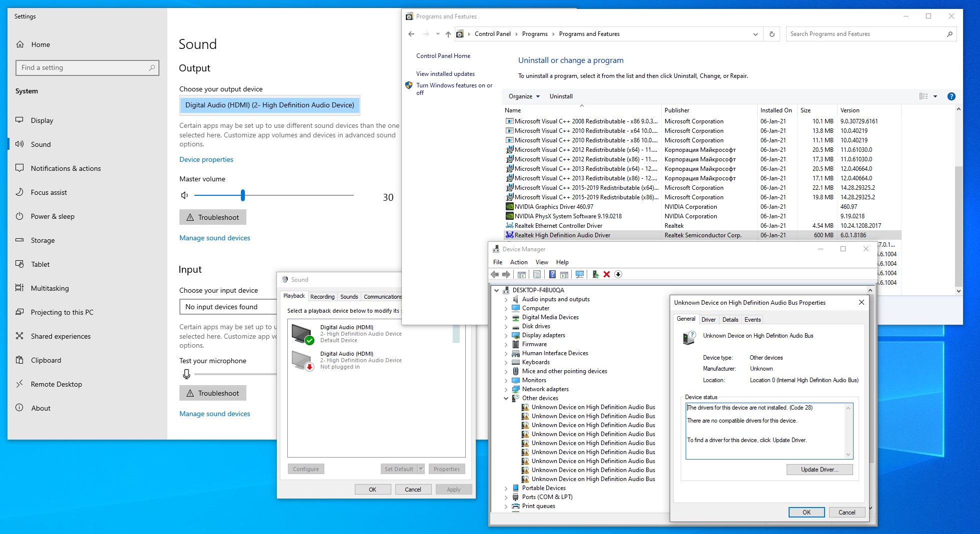
Task: Open Storage settings from the sidebar
Action: [42, 240]
